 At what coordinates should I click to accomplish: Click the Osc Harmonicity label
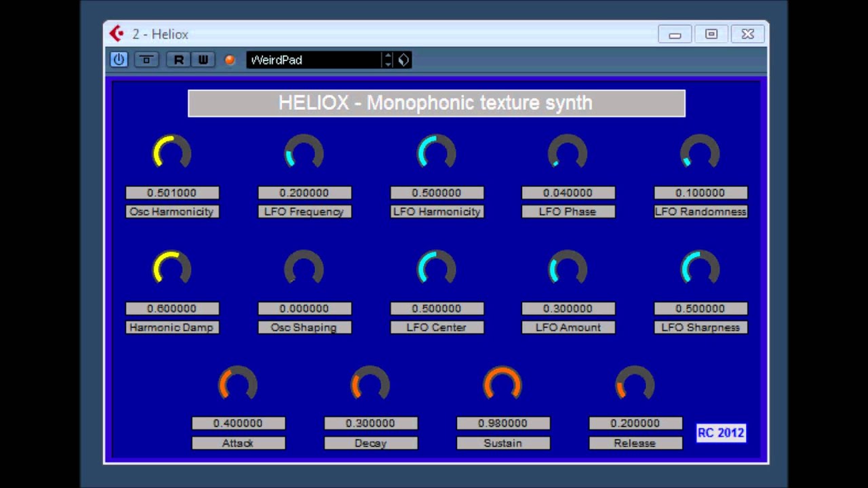[x=172, y=211]
